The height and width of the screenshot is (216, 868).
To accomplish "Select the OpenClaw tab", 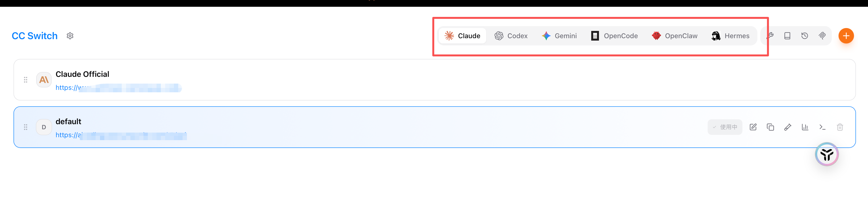I will pos(675,36).
